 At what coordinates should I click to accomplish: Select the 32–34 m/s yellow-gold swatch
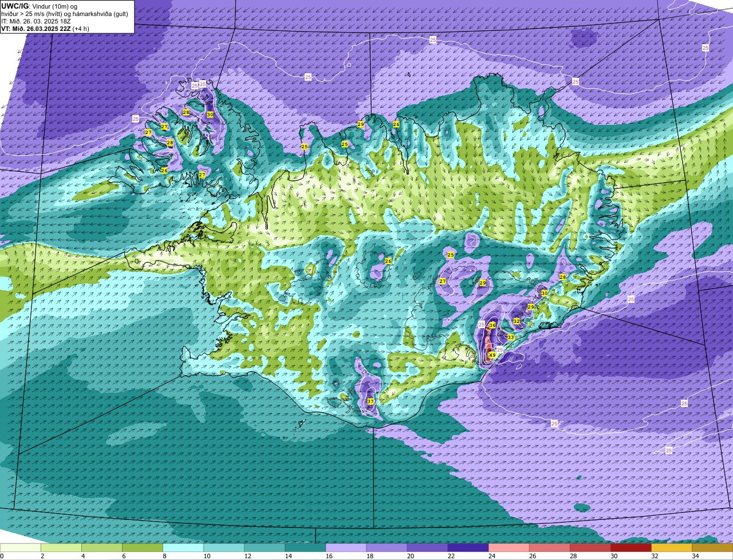coord(671,547)
